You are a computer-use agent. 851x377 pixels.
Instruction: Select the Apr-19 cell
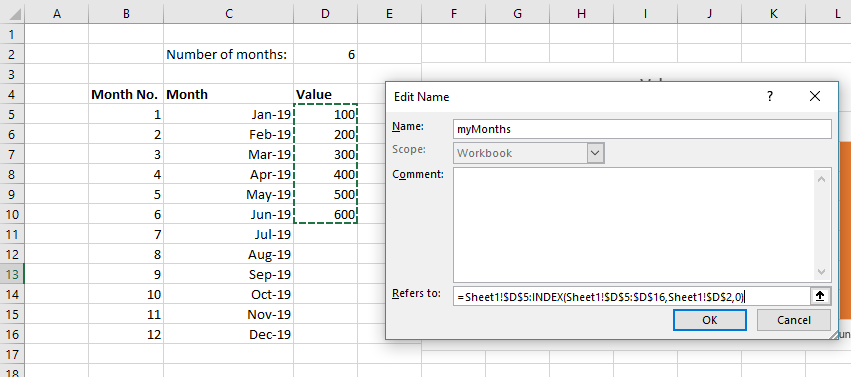pos(228,175)
